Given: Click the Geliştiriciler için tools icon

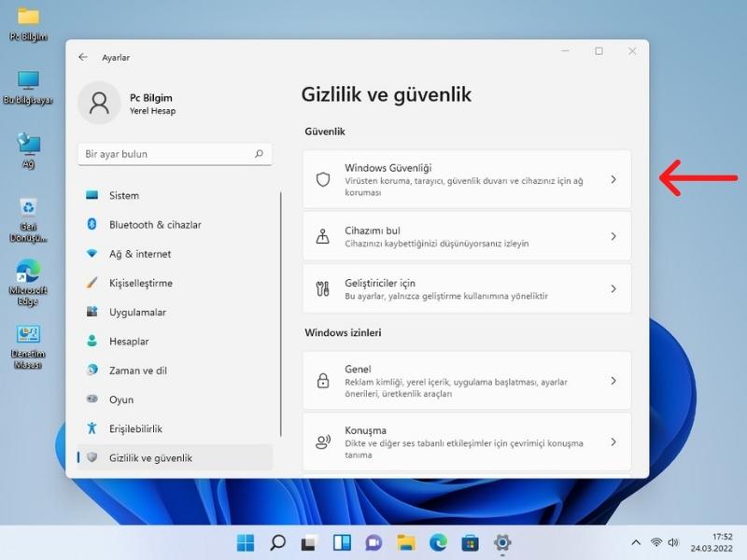Looking at the screenshot, I should [x=323, y=288].
